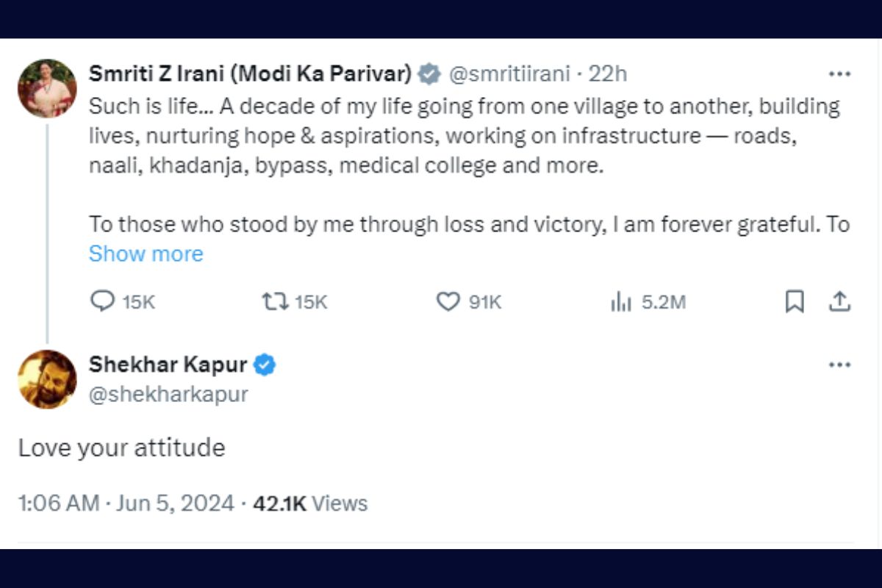
Task: Click the 42.1K Views count
Action: point(309,503)
